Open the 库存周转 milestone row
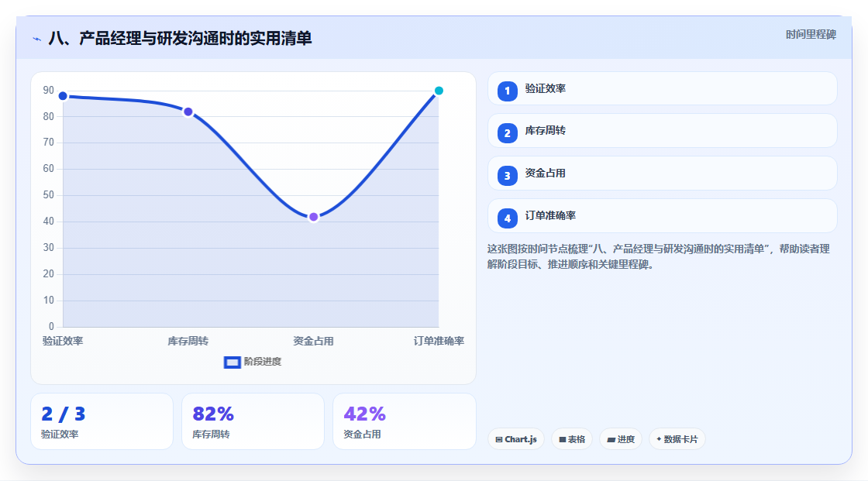The width and height of the screenshot is (868, 481). (662, 131)
